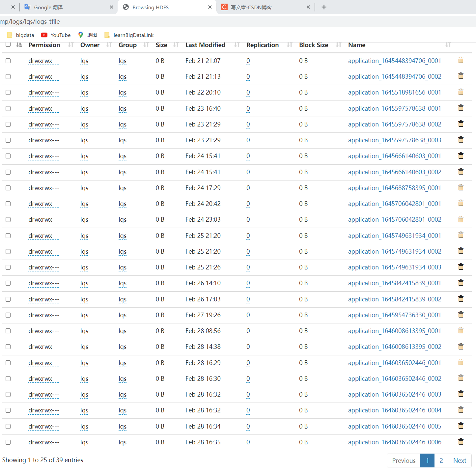Click trash icon for application_1646008613395_0001
Viewport: 476px width, 474px height.
461,330
